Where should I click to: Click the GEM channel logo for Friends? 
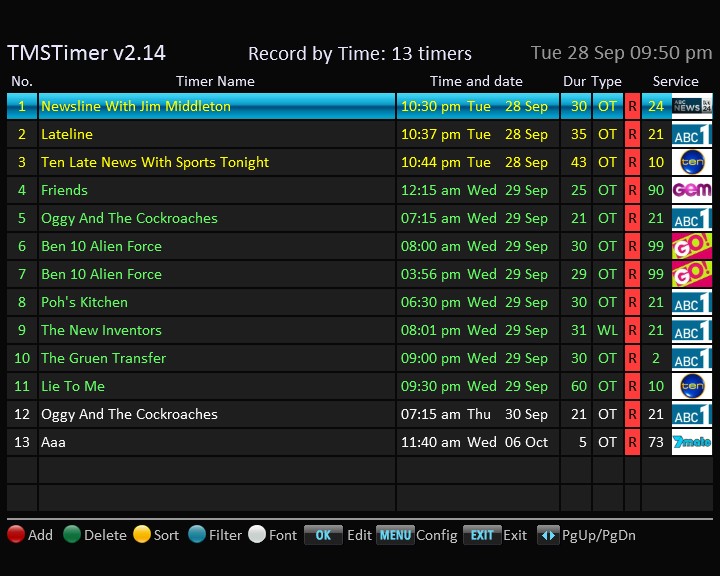pos(691,190)
